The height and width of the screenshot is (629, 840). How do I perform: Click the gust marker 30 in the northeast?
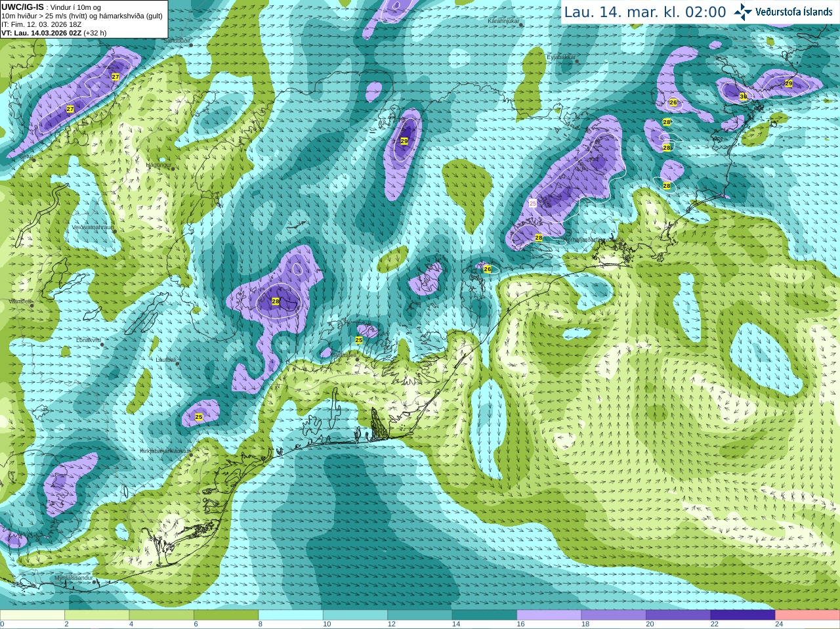coord(744,97)
